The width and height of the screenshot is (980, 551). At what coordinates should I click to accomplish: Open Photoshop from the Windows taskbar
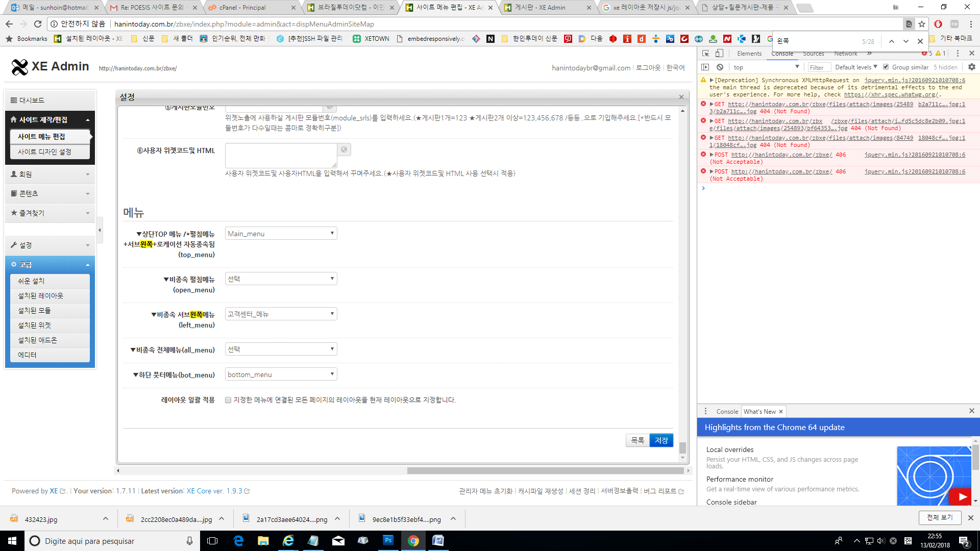click(x=388, y=541)
